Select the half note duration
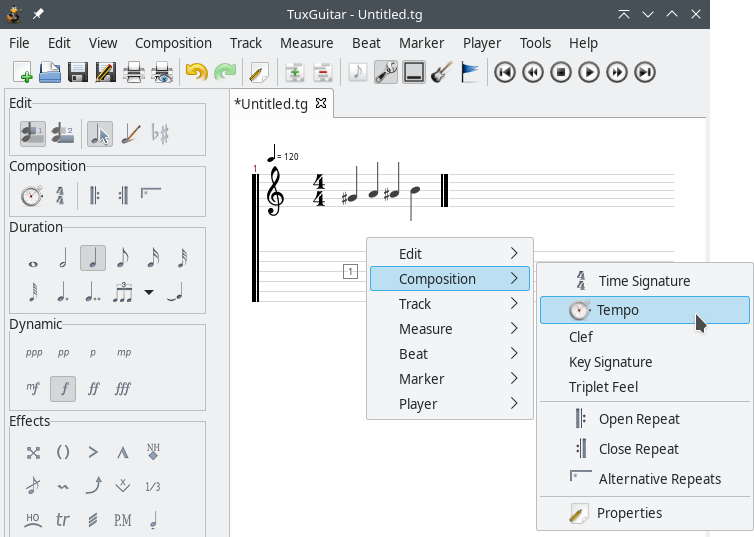Viewport: 754px width, 537px height. 63,259
